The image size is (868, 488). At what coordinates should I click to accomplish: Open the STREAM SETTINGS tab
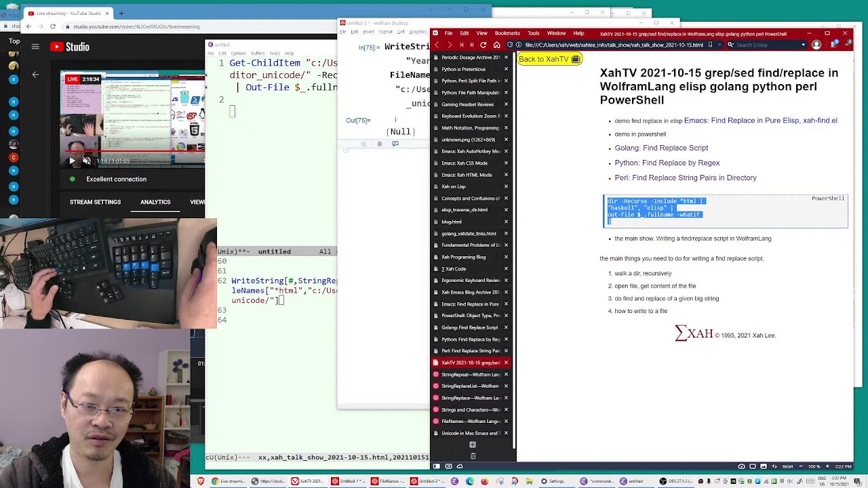point(95,202)
